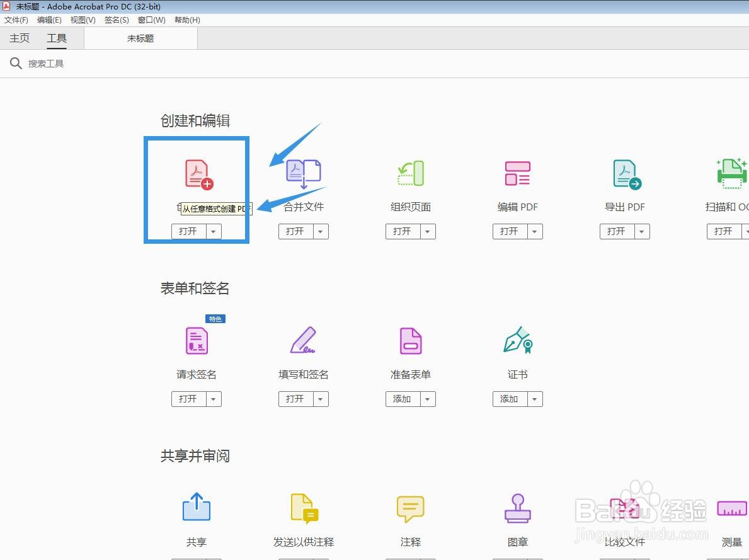The height and width of the screenshot is (560, 749).
Task: Expand dropdown arrow under 组织页面
Action: coord(428,231)
